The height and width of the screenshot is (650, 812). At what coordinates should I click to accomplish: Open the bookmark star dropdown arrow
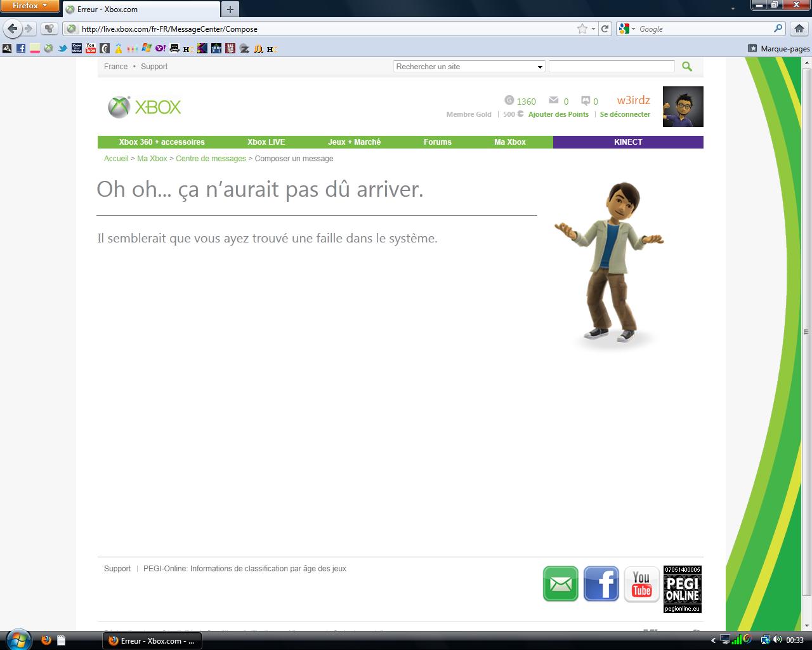pyautogui.click(x=593, y=29)
